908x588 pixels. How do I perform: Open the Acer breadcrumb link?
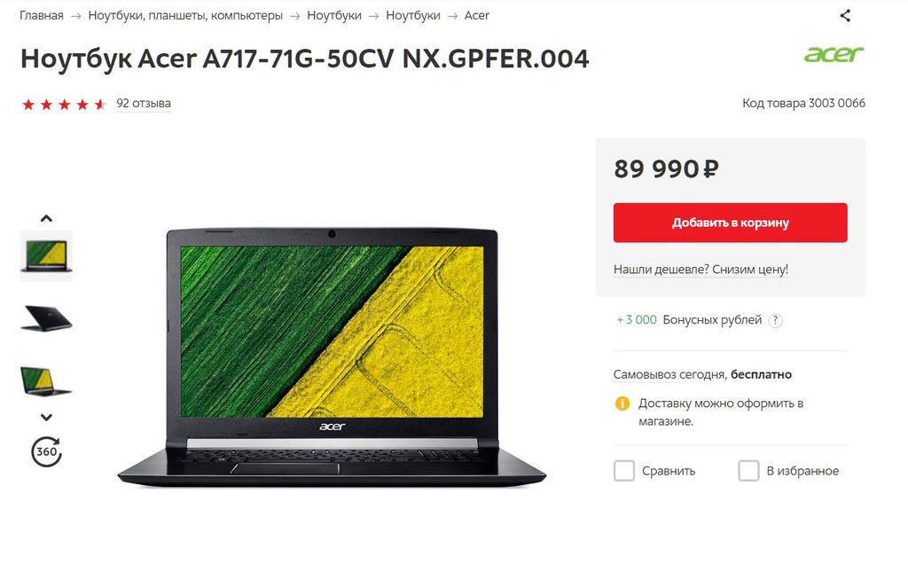476,16
